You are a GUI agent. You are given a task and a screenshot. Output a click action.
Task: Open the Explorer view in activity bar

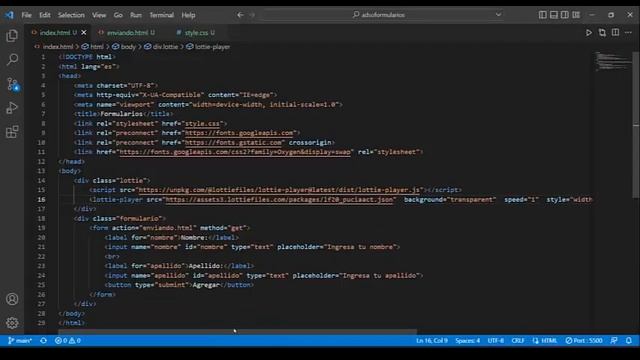pos(12,36)
